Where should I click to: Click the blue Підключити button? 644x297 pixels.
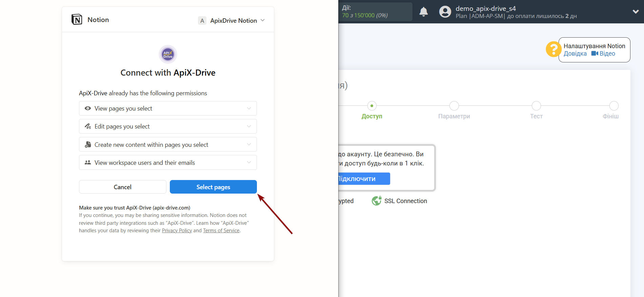[x=364, y=179]
